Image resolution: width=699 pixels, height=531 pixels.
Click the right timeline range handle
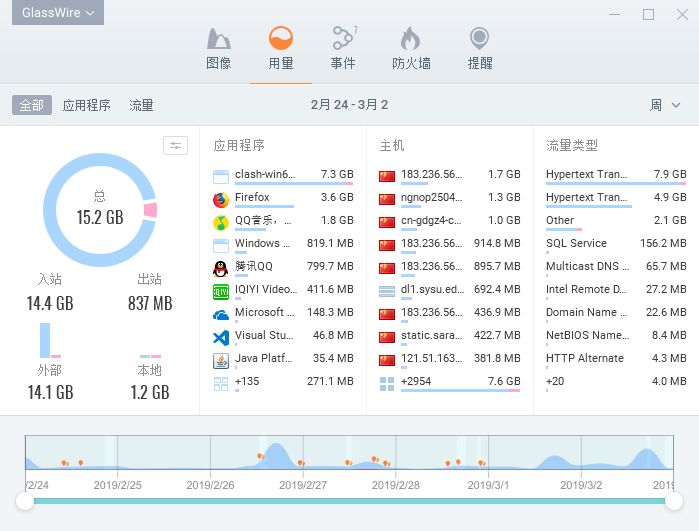tap(674, 501)
